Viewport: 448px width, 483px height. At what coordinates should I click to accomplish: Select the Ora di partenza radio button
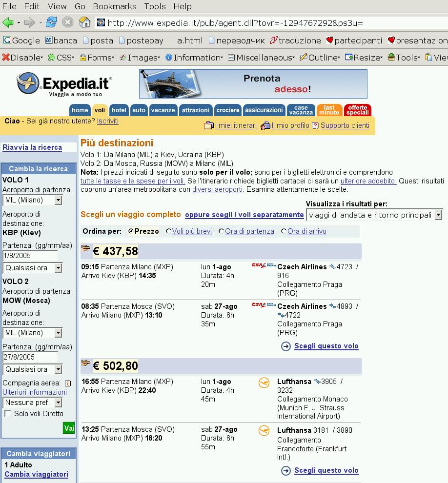coord(222,232)
